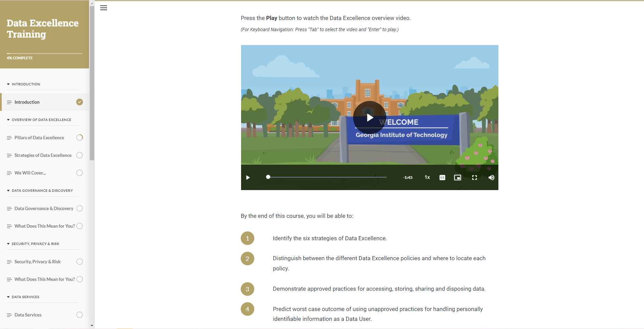Click lines icon beside We Will Cover

pyautogui.click(x=9, y=173)
